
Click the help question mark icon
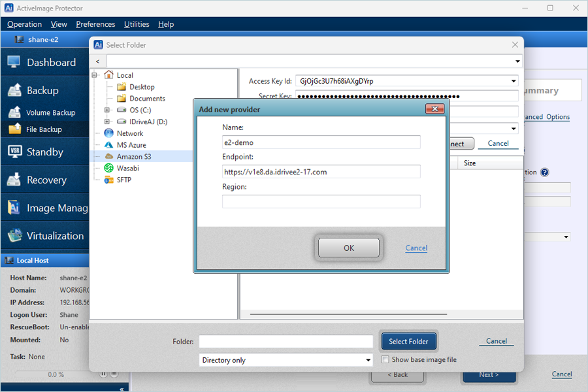click(544, 172)
